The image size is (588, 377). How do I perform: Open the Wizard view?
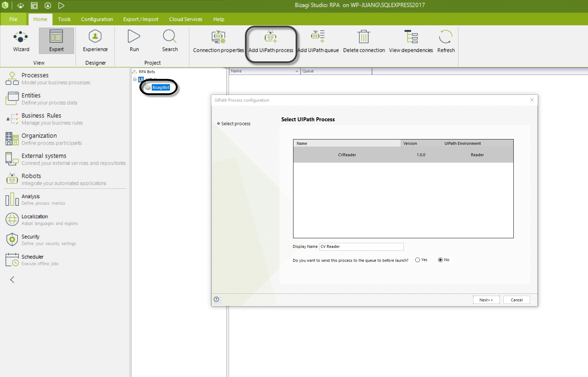[21, 41]
